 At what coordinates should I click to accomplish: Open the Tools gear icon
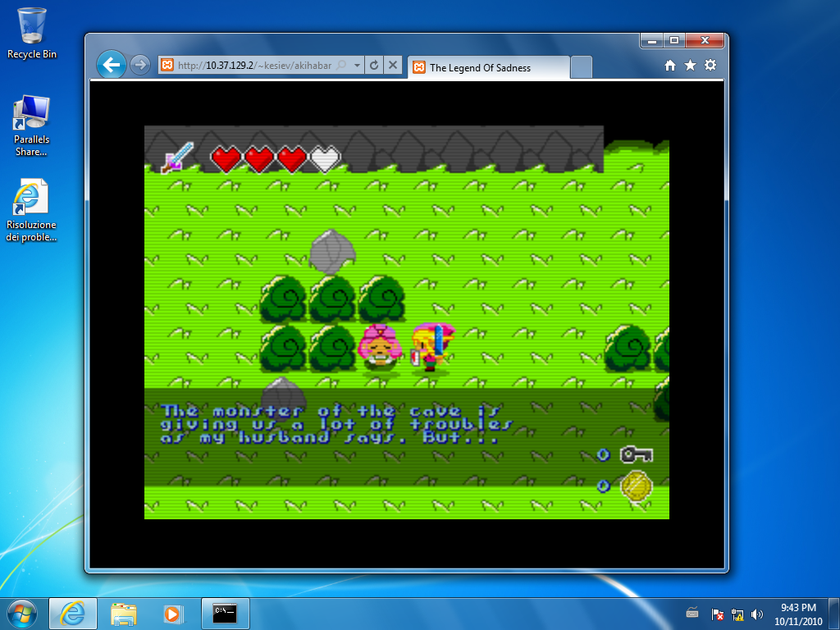(710, 66)
